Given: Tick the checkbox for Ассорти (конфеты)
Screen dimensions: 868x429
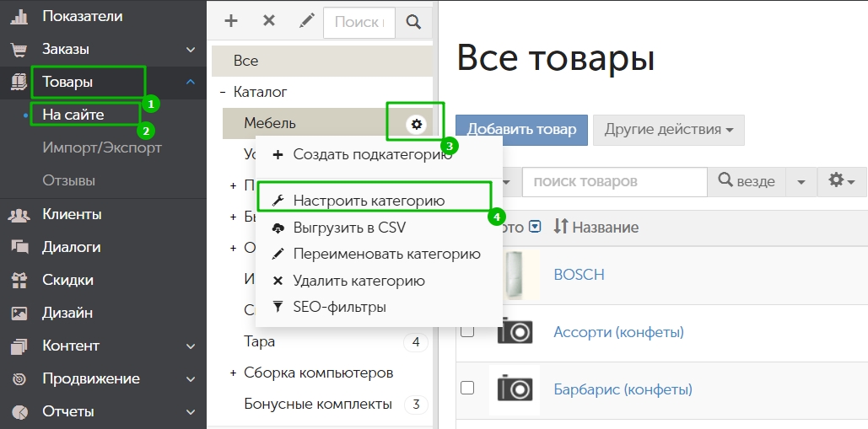Looking at the screenshot, I should (x=467, y=331).
